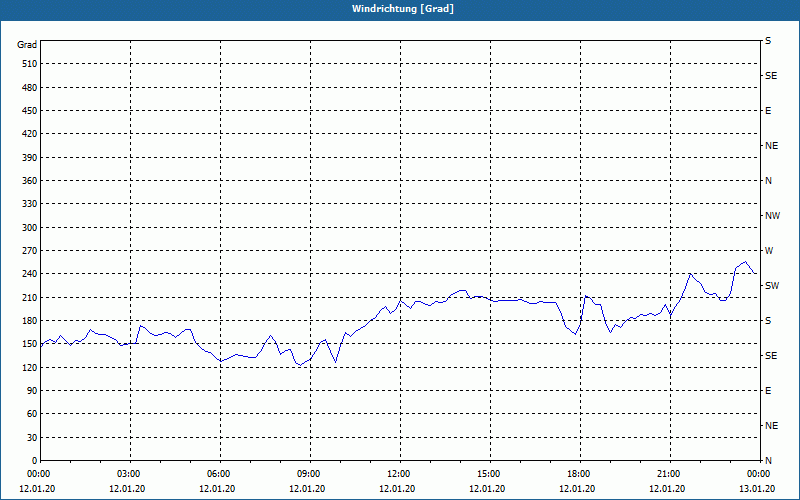Image resolution: width=800 pixels, height=500 pixels.
Task: Pick the 390 degree axis label
Action: tap(30, 158)
